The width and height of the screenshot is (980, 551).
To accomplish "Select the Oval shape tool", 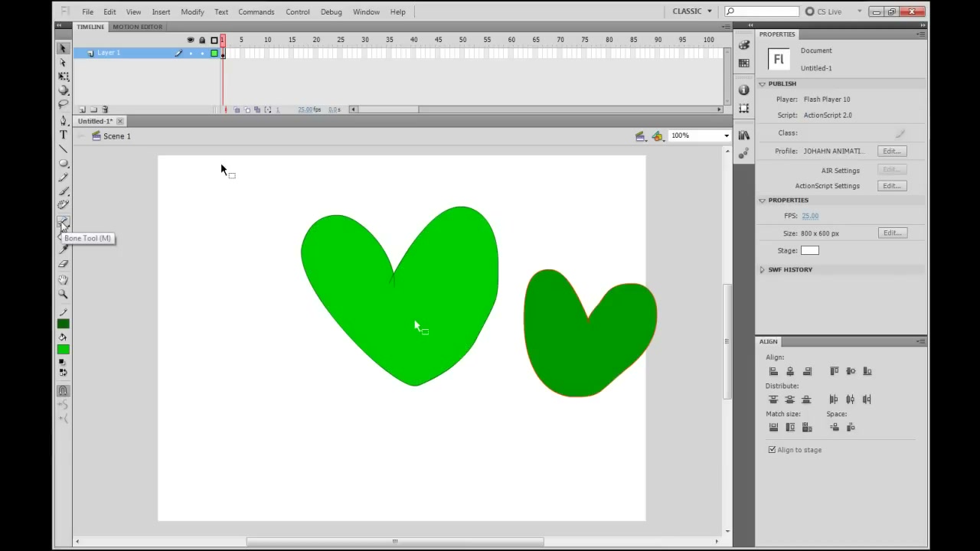I will tap(64, 162).
